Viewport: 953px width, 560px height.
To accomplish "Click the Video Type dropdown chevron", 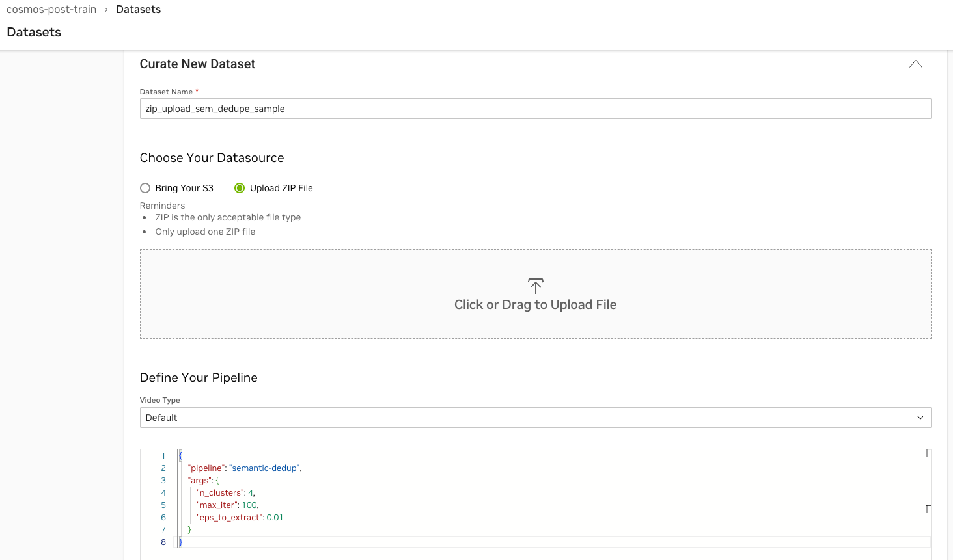I will (920, 417).
